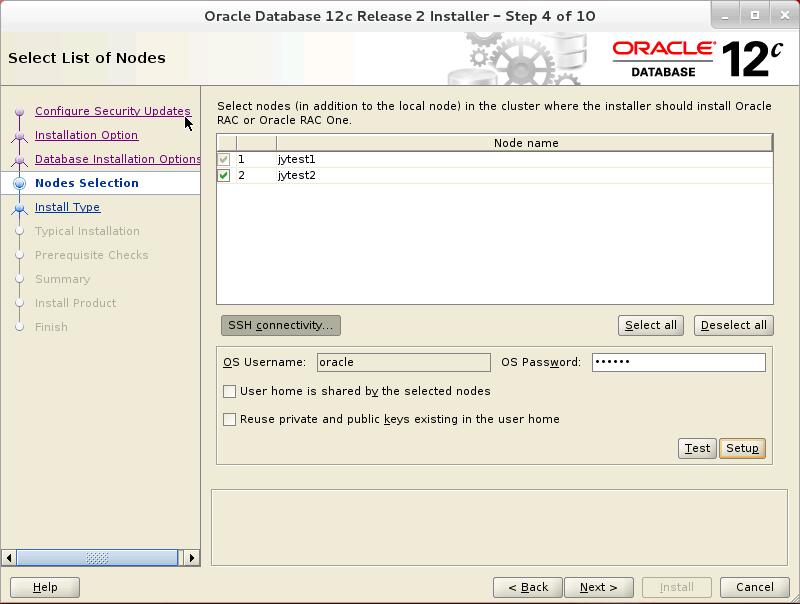Maximize the installer window
Viewport: 800px width, 604px height.
pyautogui.click(x=755, y=16)
